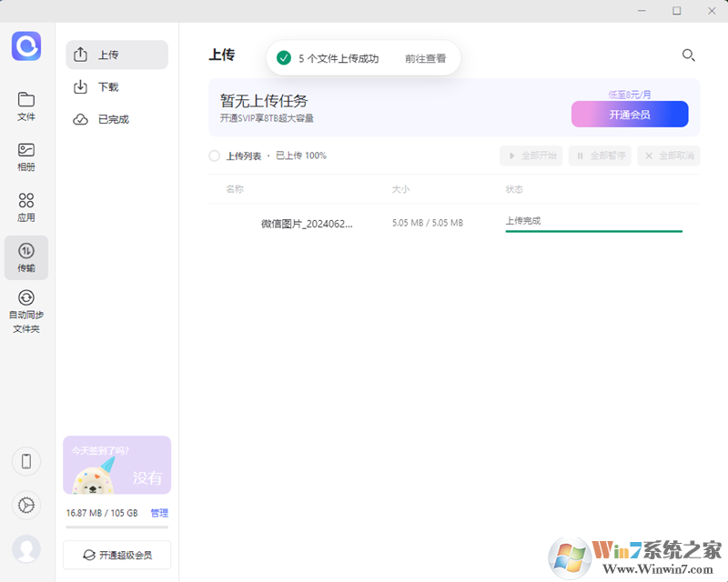Maximize the window

[677, 11]
